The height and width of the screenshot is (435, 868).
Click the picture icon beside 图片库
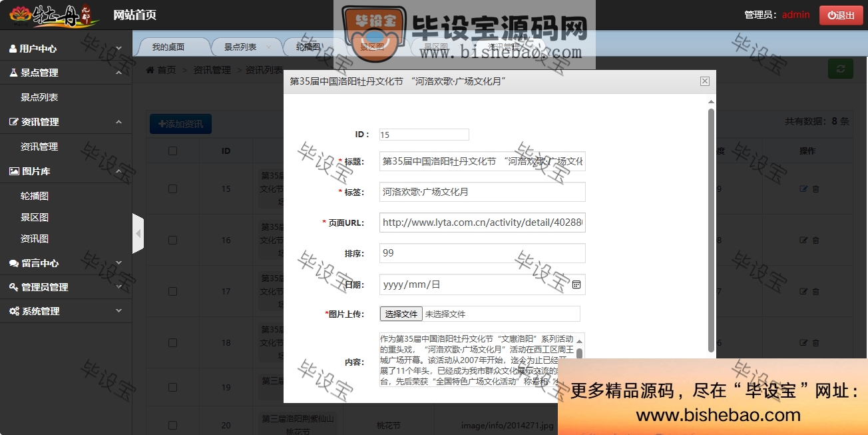(x=14, y=171)
